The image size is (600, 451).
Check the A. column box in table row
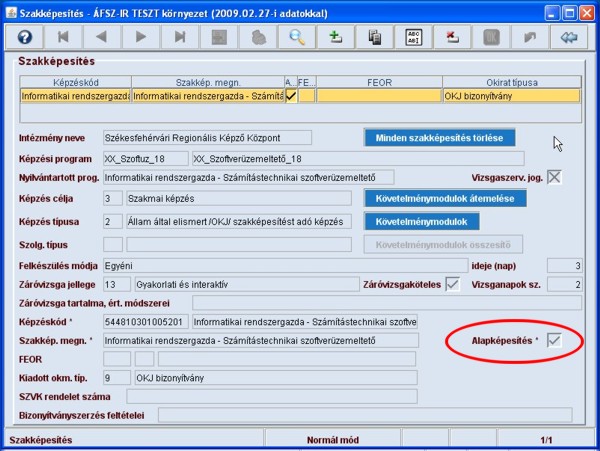pyautogui.click(x=291, y=97)
